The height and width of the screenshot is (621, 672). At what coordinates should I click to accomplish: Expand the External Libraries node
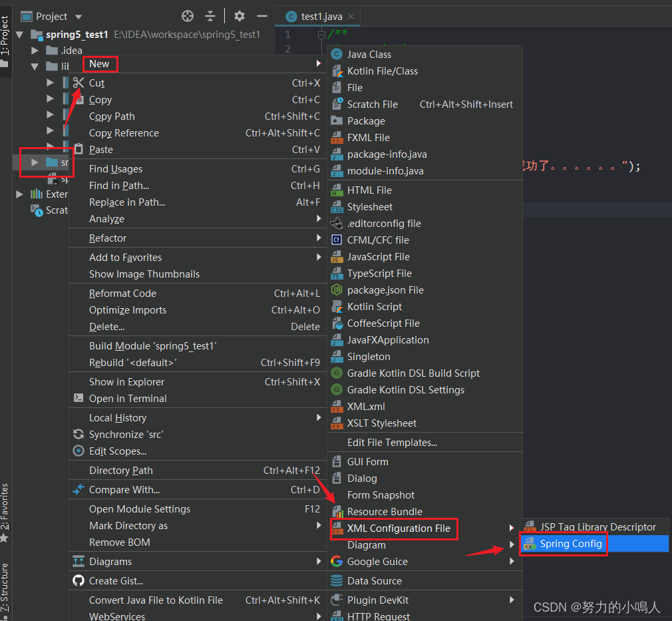pyautogui.click(x=19, y=194)
